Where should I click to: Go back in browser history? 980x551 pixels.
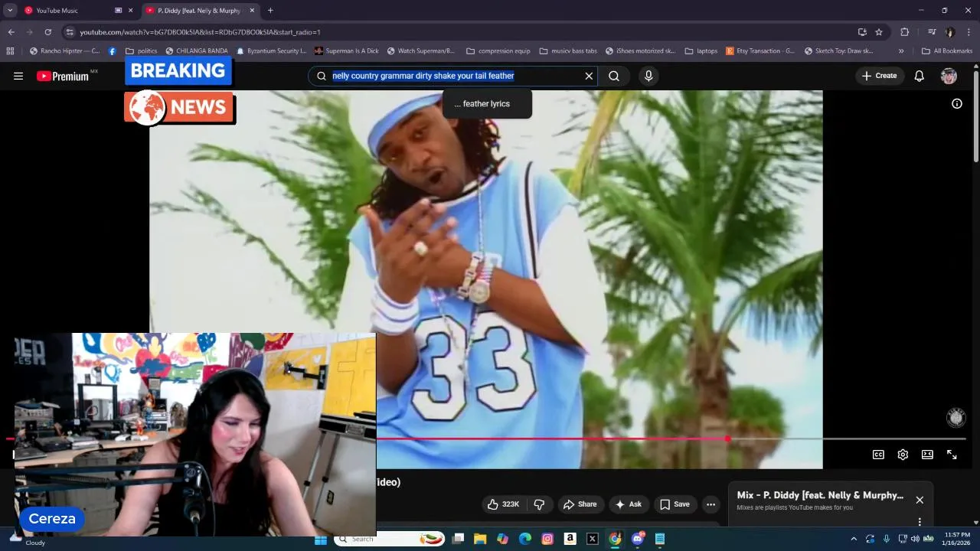tap(11, 32)
